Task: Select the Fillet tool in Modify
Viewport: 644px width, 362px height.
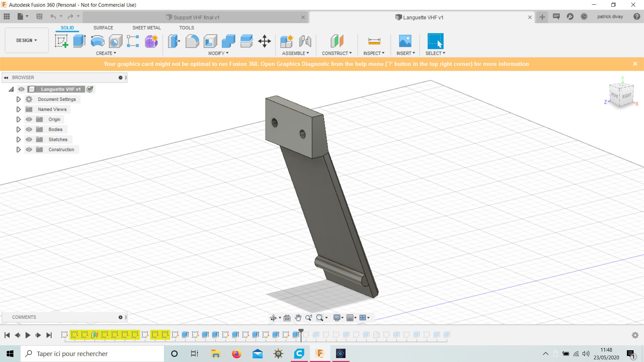Action: 192,41
